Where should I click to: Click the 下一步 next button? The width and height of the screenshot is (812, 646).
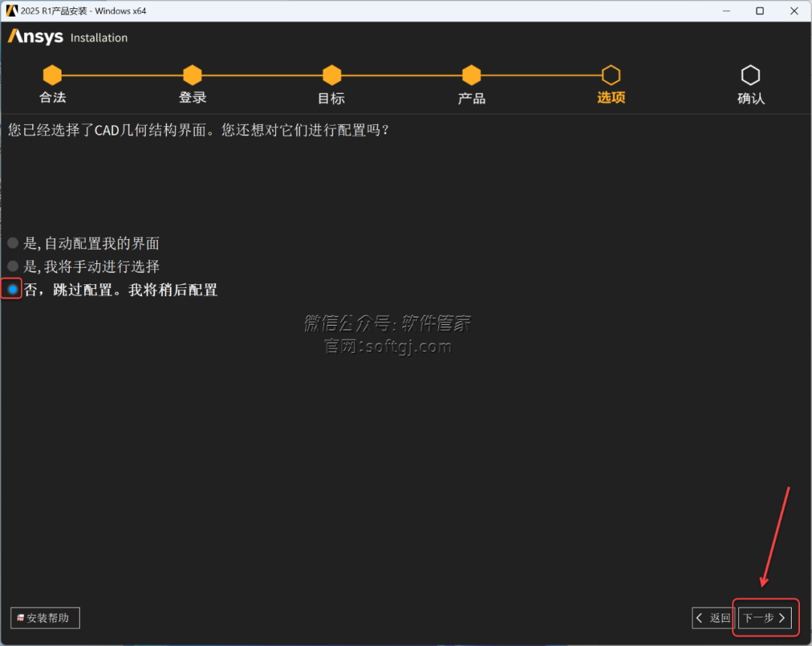pos(765,617)
